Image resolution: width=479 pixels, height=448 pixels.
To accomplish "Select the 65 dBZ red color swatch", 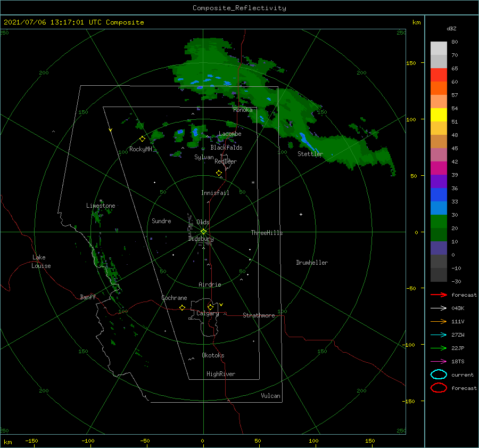I will tap(439, 75).
